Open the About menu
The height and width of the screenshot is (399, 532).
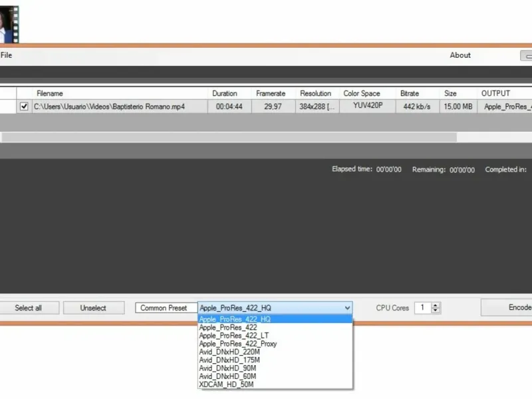pyautogui.click(x=460, y=55)
